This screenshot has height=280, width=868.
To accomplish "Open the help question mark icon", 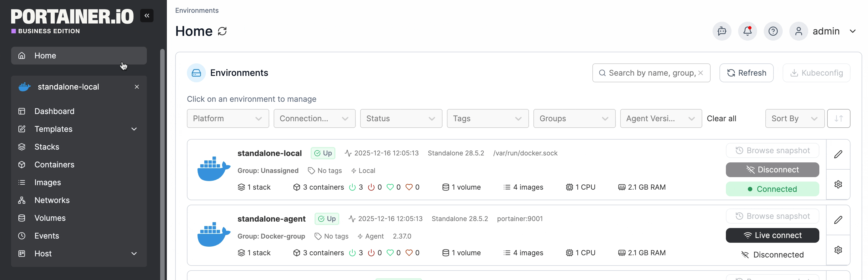I will coord(773,31).
